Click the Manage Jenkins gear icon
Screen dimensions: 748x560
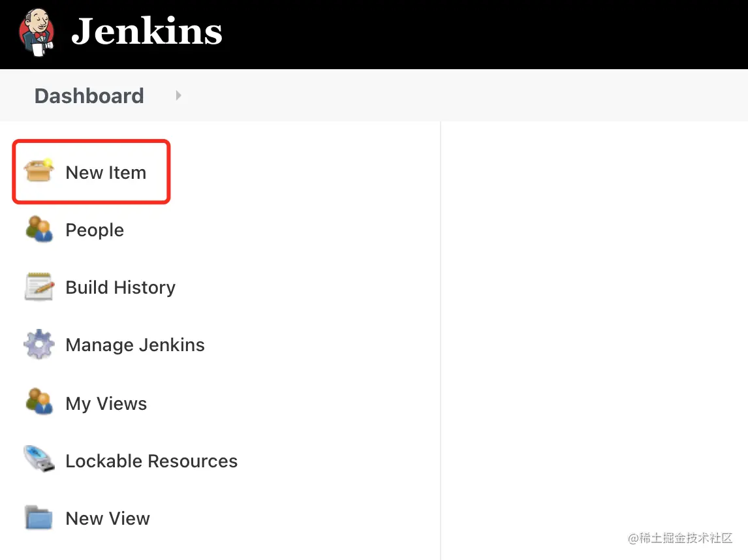click(39, 345)
